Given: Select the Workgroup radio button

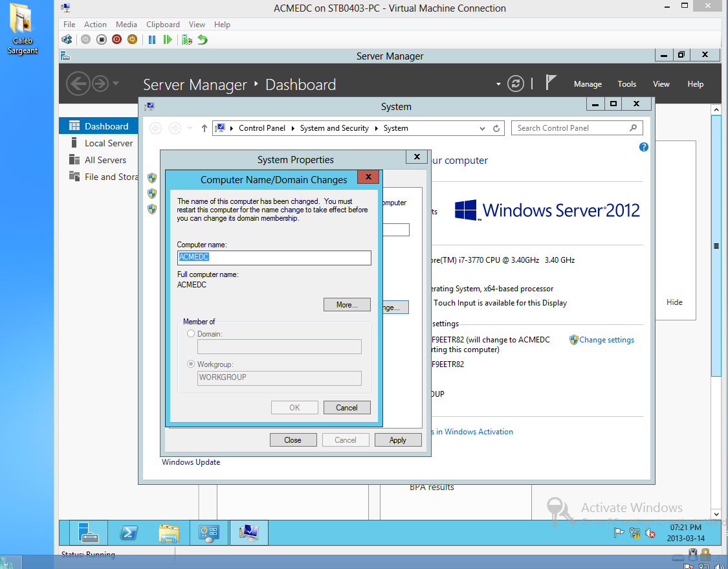Looking at the screenshot, I should [x=191, y=364].
